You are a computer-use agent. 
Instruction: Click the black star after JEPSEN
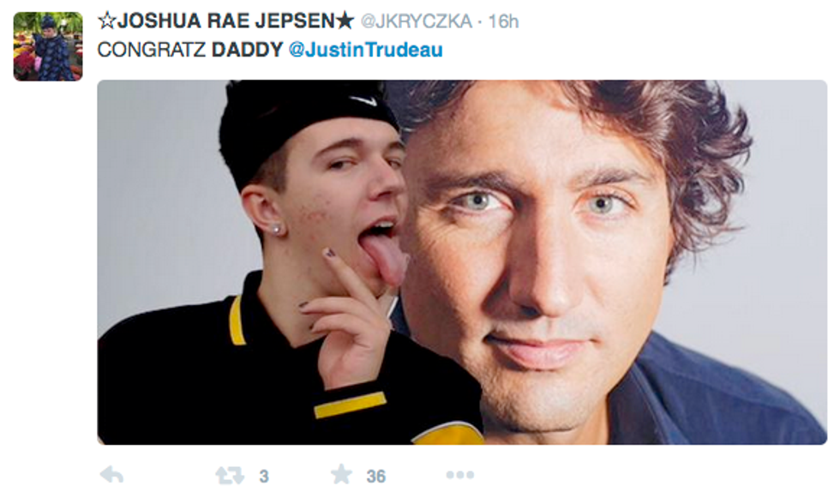pyautogui.click(x=345, y=21)
